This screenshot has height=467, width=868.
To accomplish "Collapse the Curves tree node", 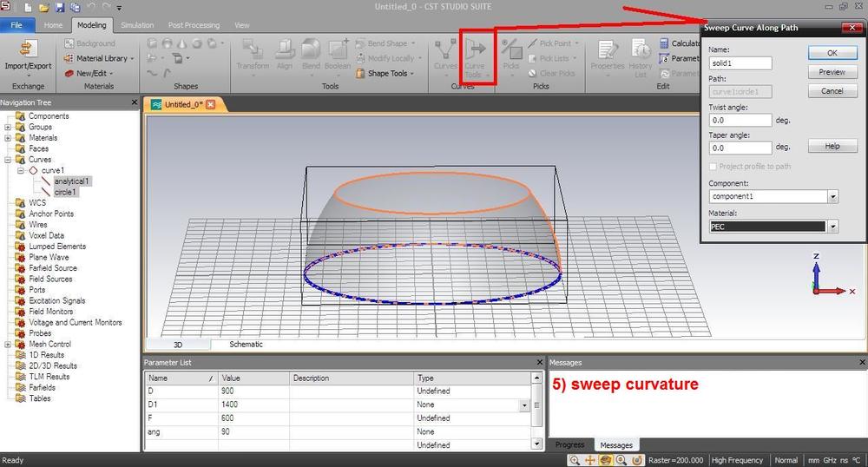I will click(x=8, y=160).
